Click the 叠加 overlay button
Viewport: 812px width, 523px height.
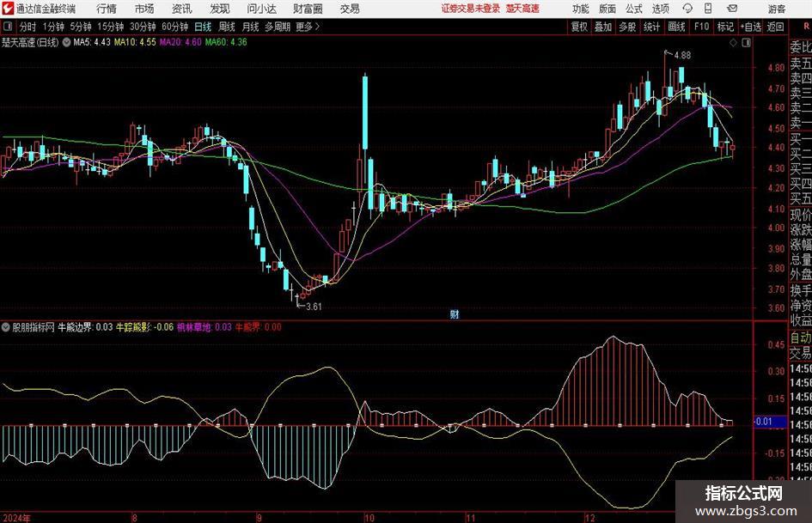click(603, 27)
